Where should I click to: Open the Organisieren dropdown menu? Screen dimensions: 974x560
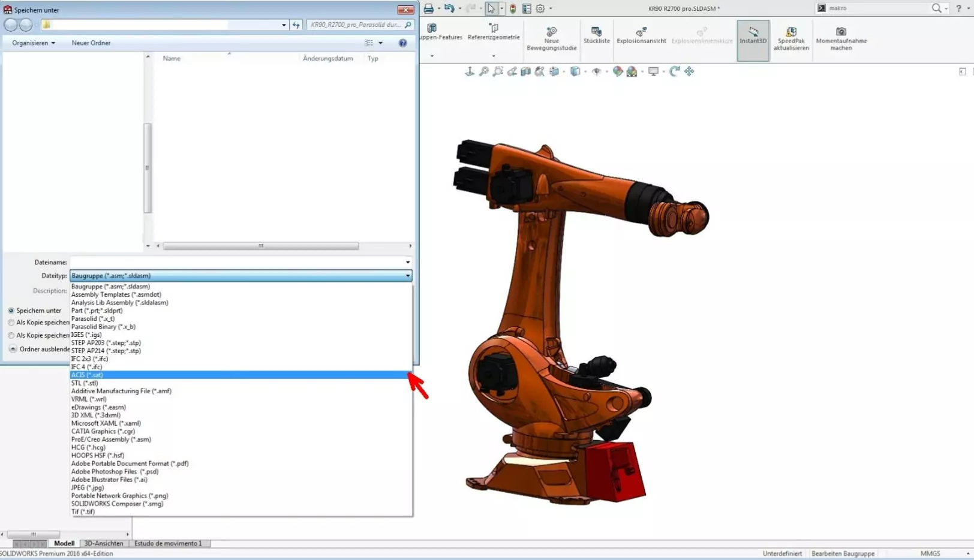pos(31,43)
